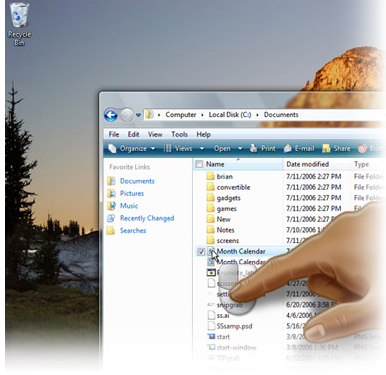Open the Help menu
386x375 pixels.
coord(203,134)
